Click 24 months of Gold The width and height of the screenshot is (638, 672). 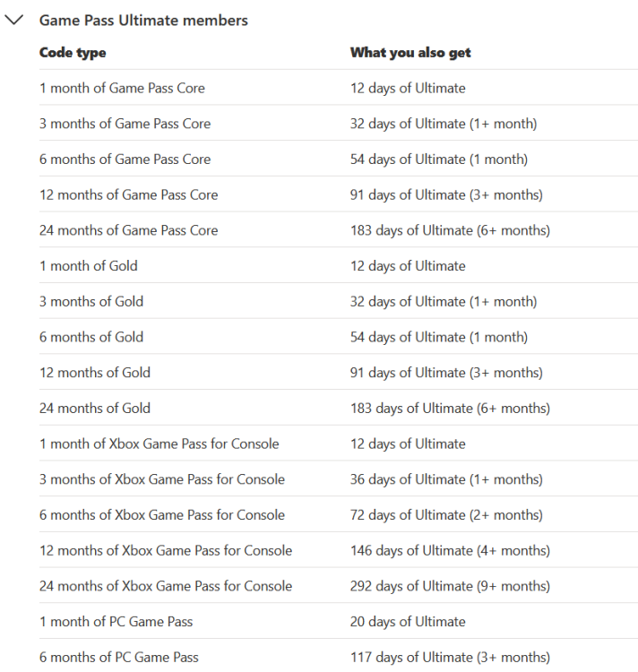[94, 409]
